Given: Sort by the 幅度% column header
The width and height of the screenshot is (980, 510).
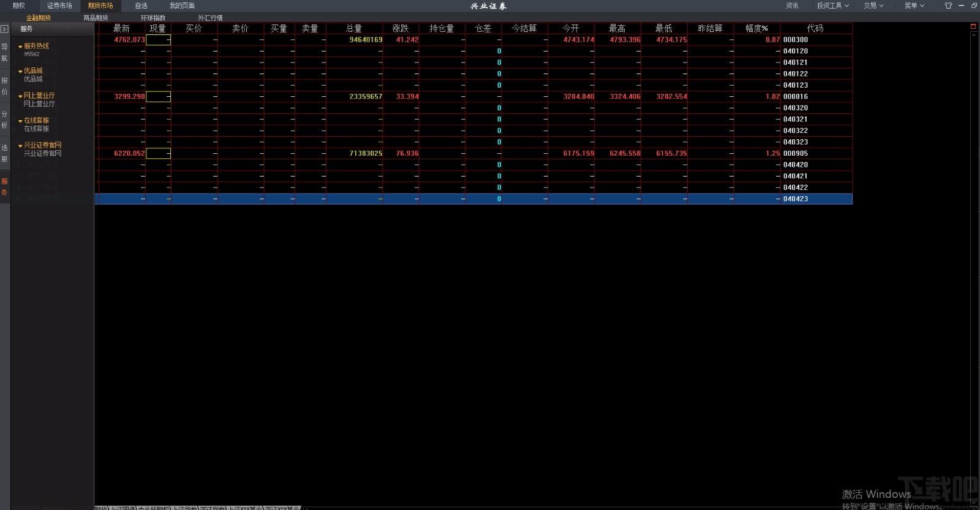Looking at the screenshot, I should 756,28.
